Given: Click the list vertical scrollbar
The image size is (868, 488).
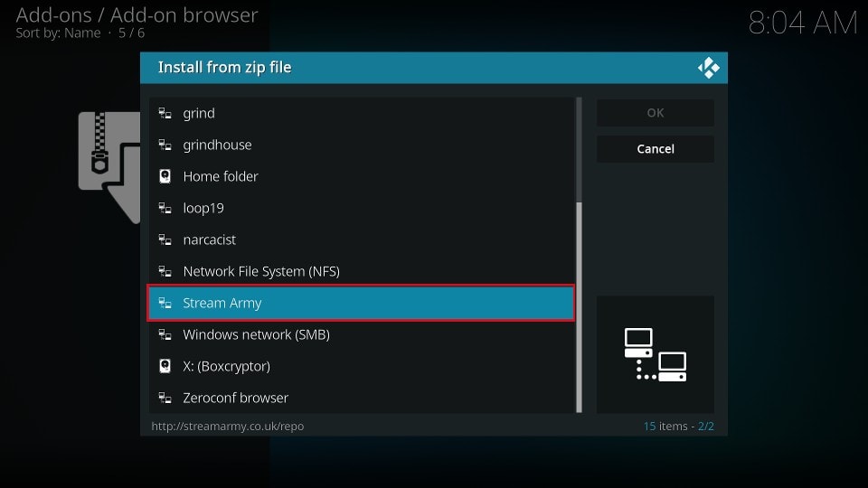Looking at the screenshot, I should [579, 255].
